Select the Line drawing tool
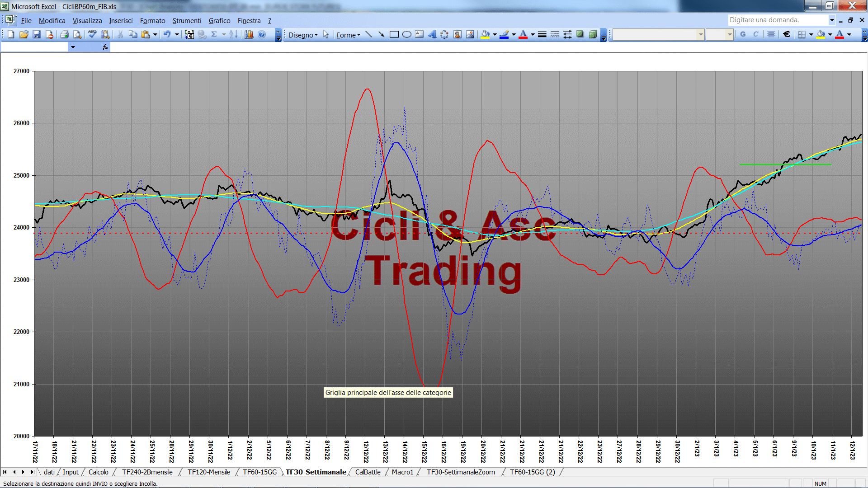This screenshot has width=868, height=488. tap(368, 34)
